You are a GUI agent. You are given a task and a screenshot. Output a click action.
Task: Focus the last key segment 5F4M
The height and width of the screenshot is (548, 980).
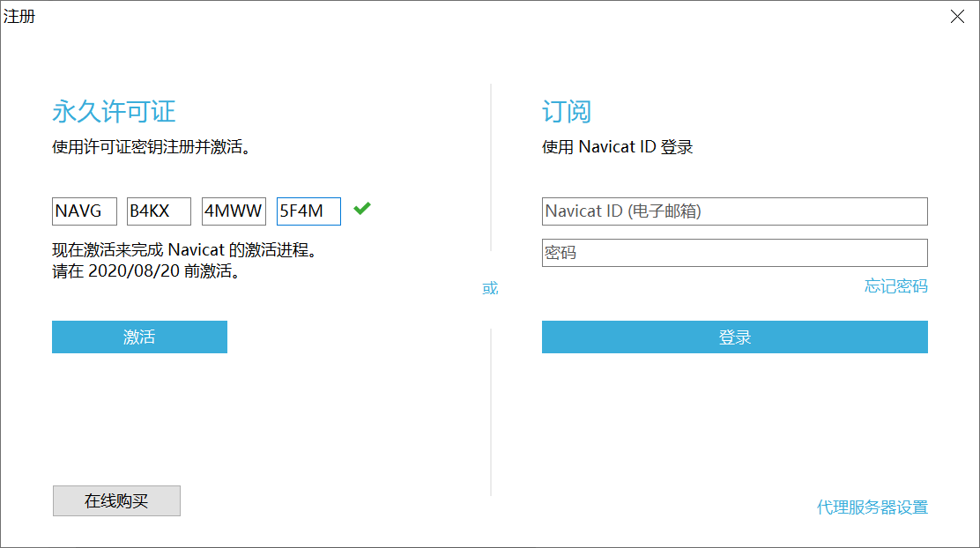click(x=308, y=211)
